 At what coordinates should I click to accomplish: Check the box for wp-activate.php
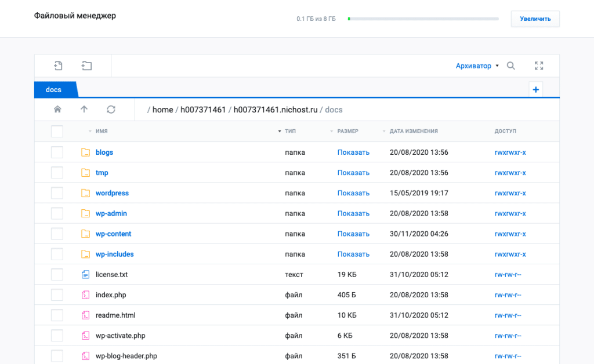(x=57, y=336)
